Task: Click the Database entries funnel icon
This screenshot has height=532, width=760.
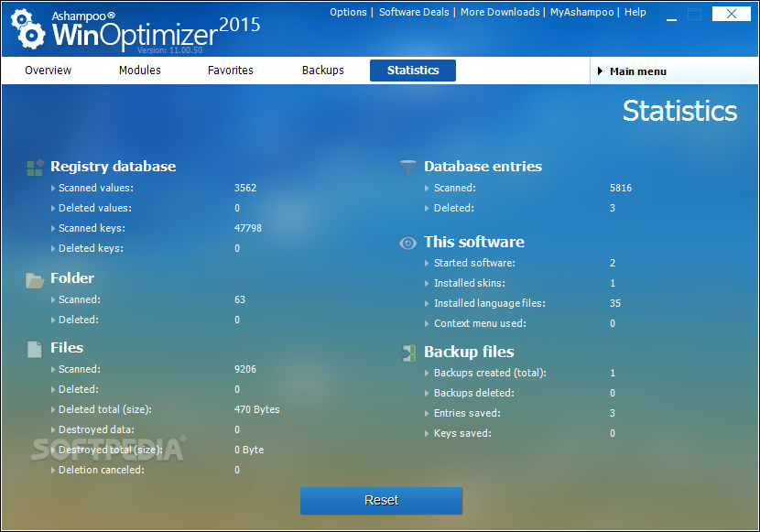Action: tap(407, 168)
